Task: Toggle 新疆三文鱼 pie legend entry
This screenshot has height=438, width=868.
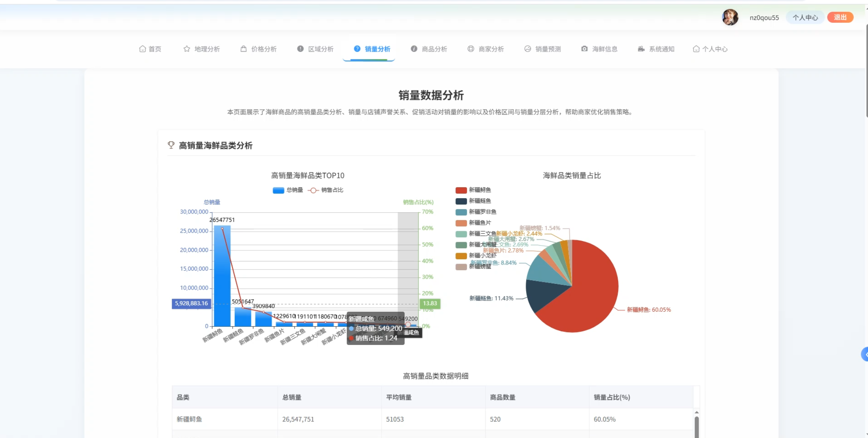Action: click(x=476, y=234)
